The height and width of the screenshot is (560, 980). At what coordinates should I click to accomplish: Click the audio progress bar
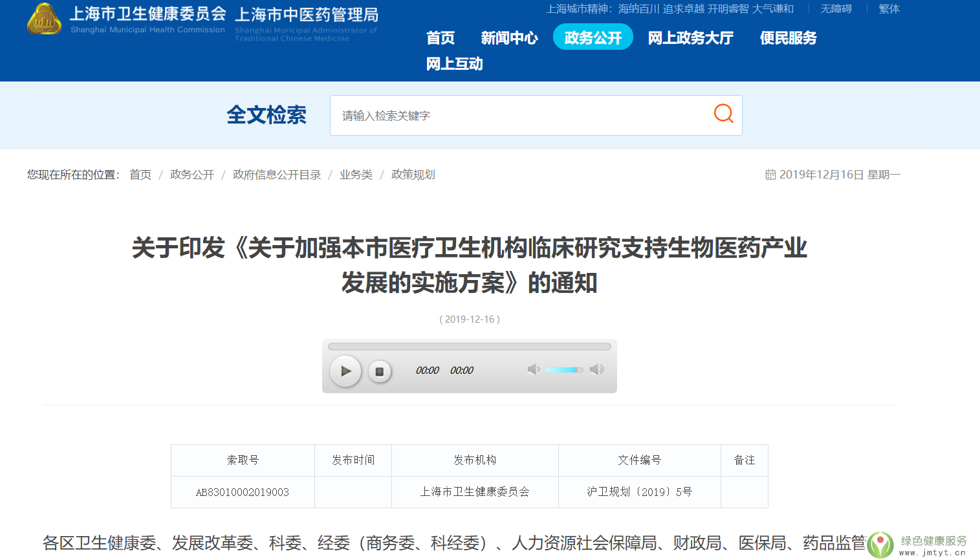469,347
